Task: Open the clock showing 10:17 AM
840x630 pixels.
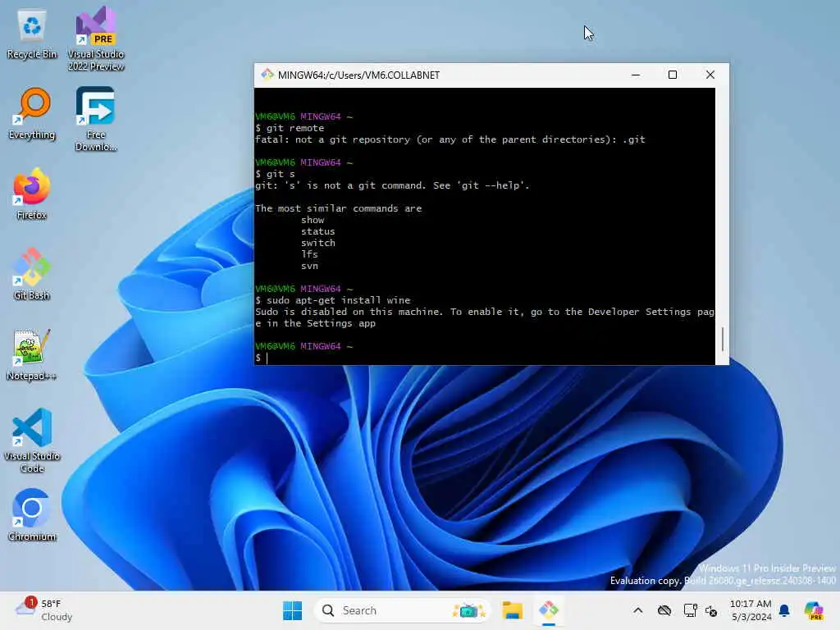Action: click(751, 610)
